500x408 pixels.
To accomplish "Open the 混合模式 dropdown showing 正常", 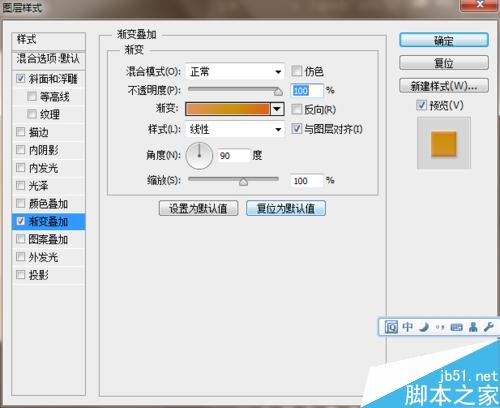I will (x=235, y=72).
